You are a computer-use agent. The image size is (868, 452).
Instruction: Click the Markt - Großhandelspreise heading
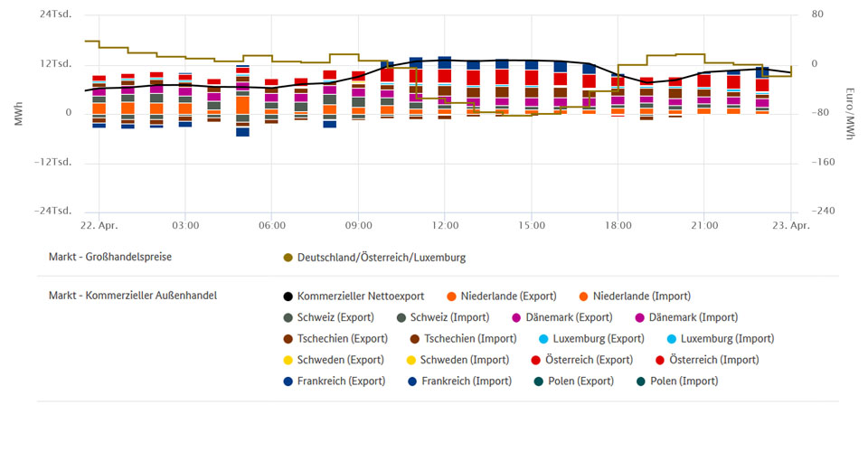click(110, 258)
